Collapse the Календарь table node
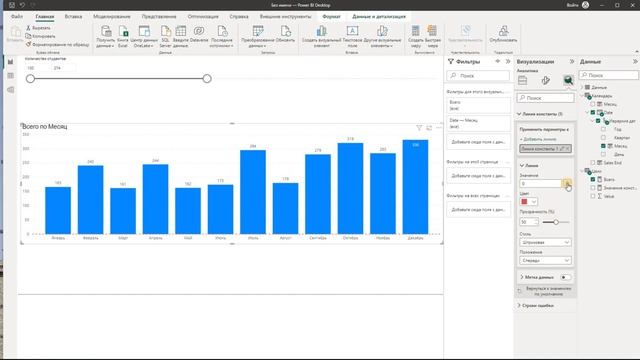This screenshot has width=640, height=360. click(582, 96)
